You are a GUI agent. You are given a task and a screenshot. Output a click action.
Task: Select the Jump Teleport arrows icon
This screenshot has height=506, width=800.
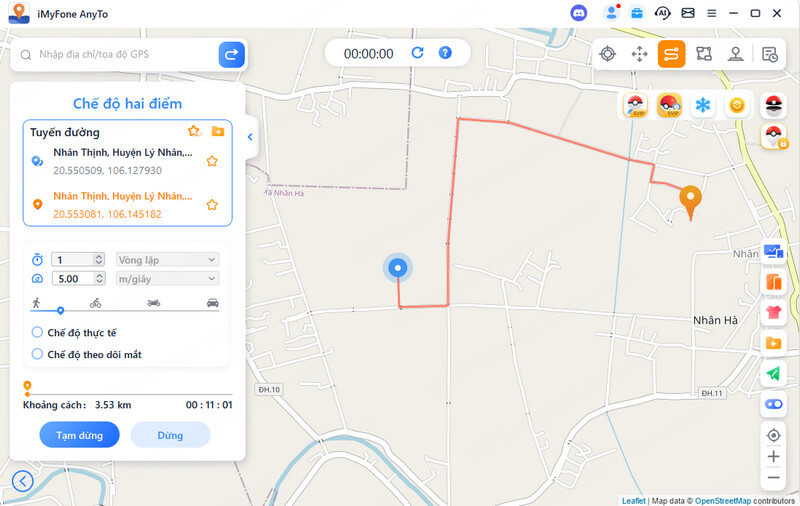639,54
